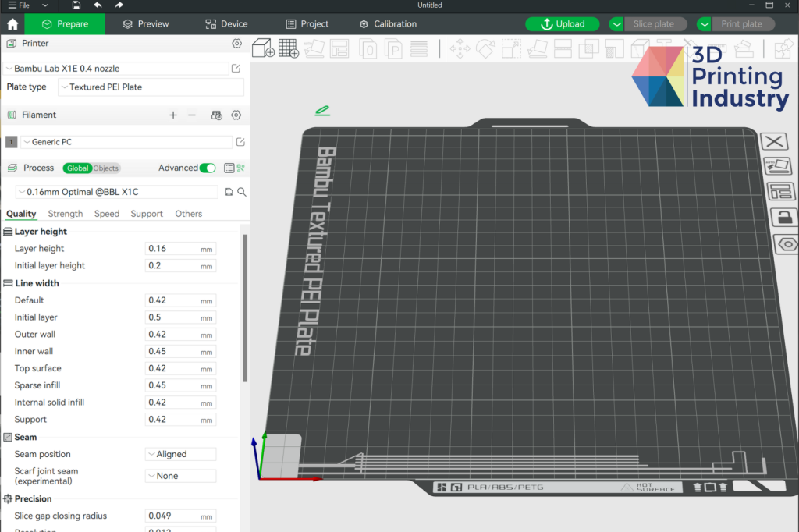Image resolution: width=799 pixels, height=532 pixels.
Task: Click the Add plate grid icon
Action: click(289, 48)
